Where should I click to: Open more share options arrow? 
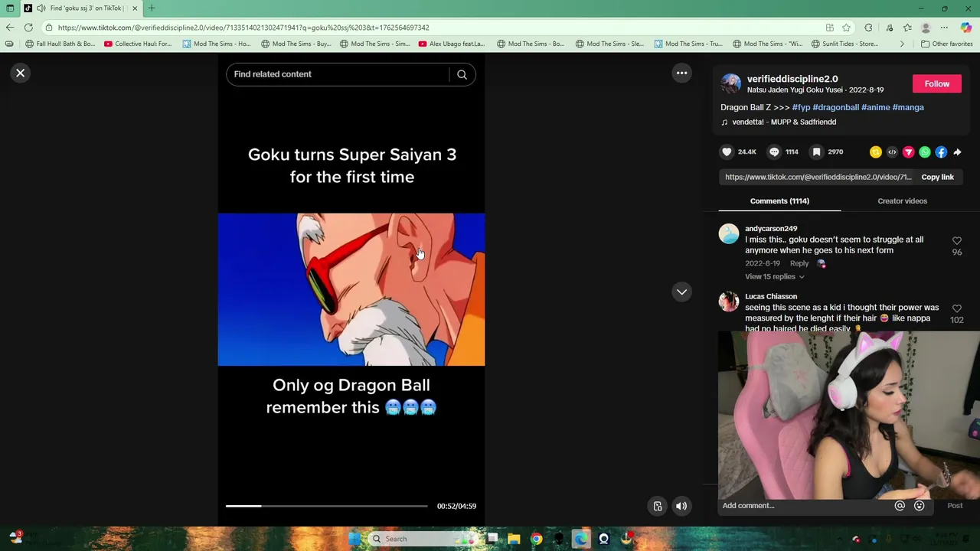957,152
